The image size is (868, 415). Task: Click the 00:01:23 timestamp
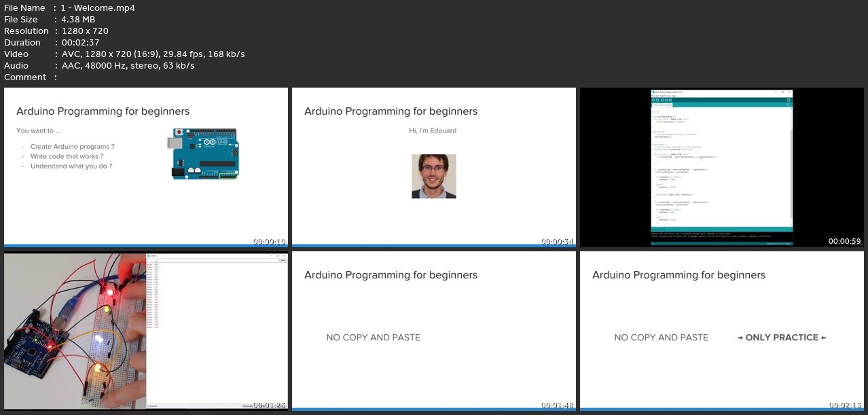coord(270,405)
